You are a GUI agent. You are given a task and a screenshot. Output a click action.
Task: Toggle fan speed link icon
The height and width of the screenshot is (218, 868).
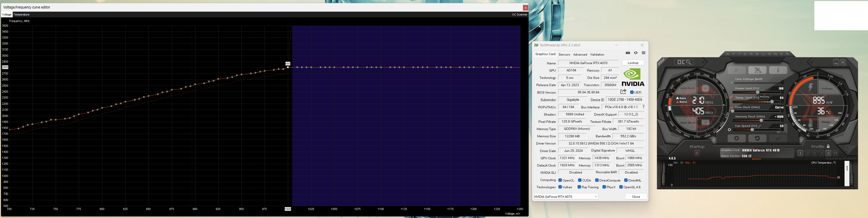759,126
